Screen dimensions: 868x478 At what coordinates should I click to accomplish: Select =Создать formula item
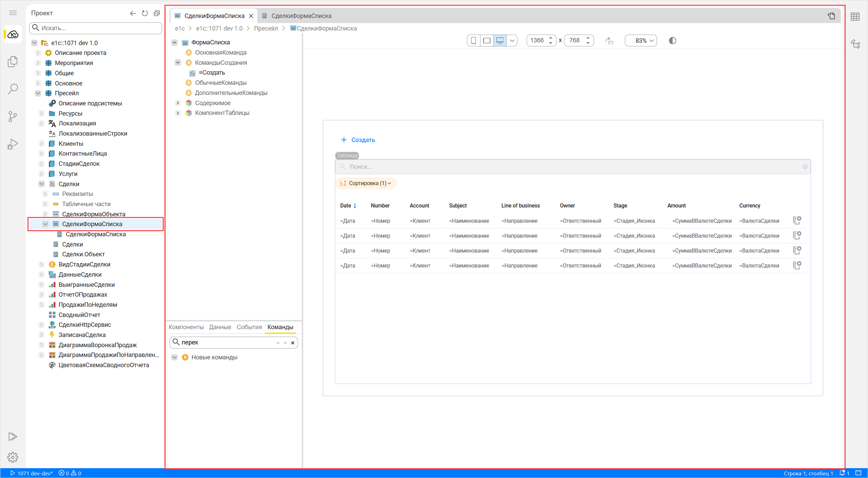(x=212, y=73)
